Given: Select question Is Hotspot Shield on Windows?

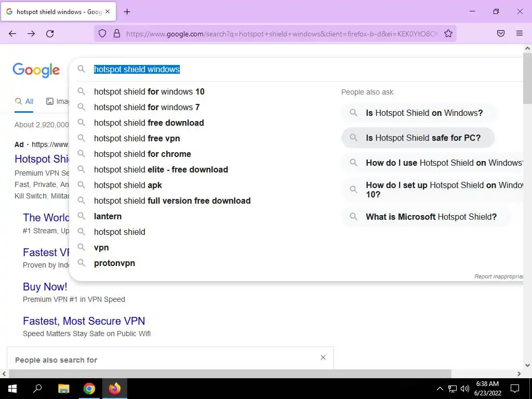Looking at the screenshot, I should click(x=419, y=113).
